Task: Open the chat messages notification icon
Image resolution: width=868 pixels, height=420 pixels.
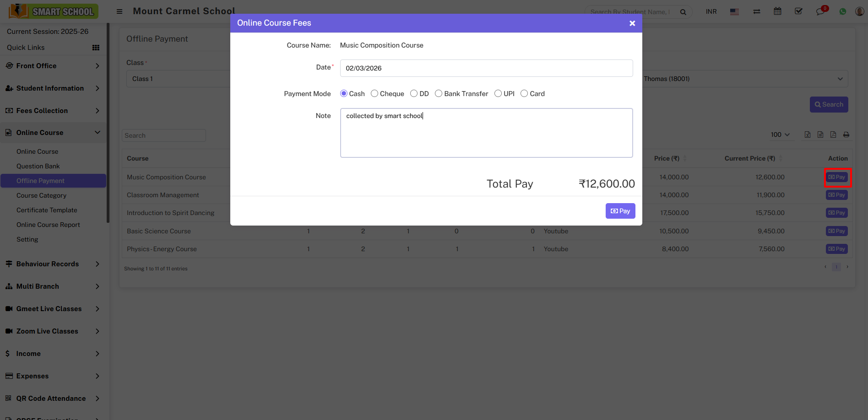Action: [x=820, y=11]
